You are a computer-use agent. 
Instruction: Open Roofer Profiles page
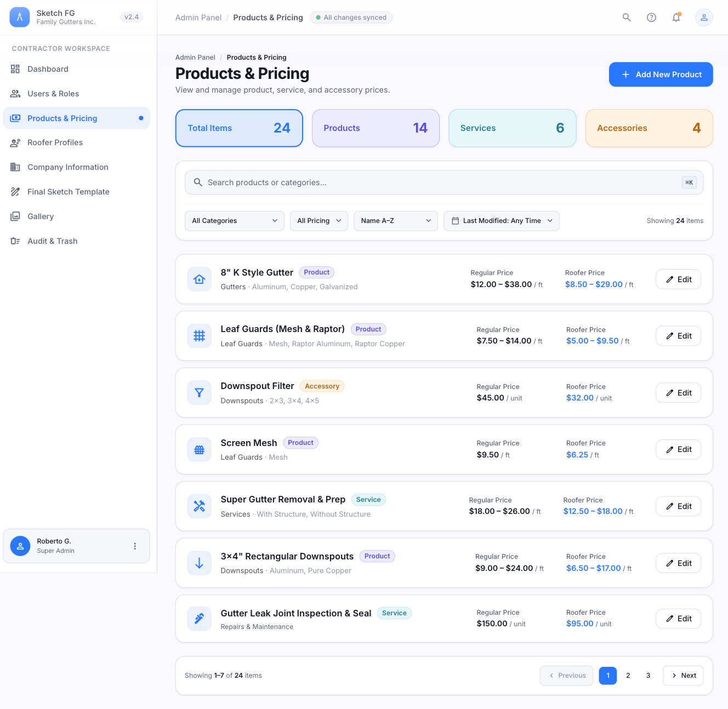click(76, 142)
